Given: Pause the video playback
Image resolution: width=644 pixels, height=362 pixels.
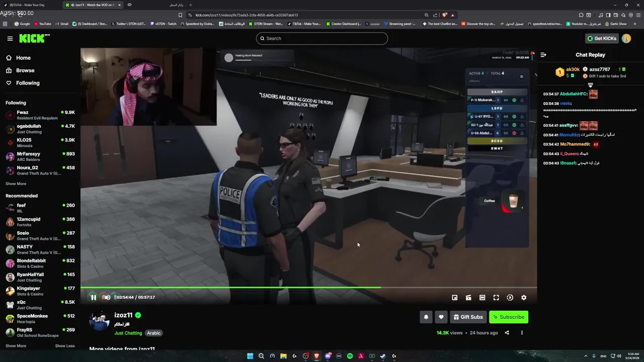Looking at the screenshot, I should pyautogui.click(x=93, y=297).
